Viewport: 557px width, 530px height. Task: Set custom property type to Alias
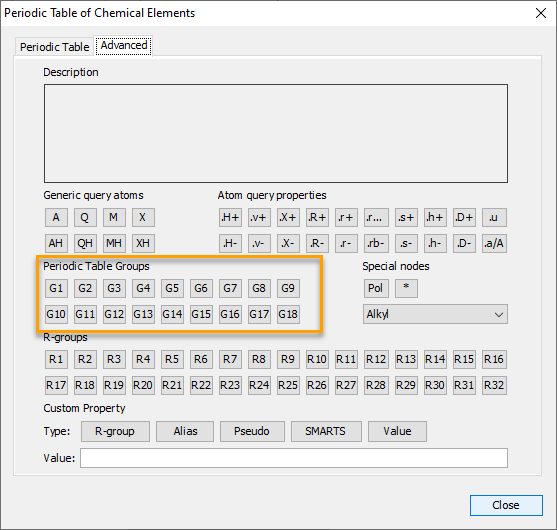pyautogui.click(x=185, y=431)
